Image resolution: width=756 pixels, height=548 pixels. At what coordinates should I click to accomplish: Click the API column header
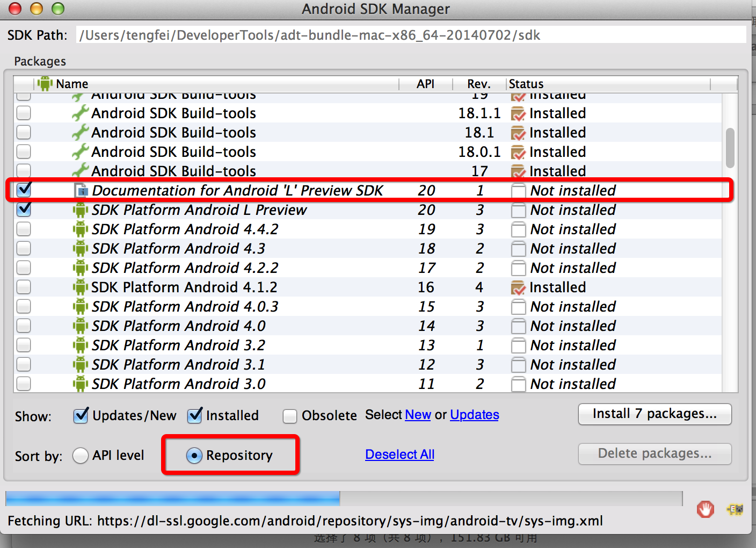coord(426,84)
